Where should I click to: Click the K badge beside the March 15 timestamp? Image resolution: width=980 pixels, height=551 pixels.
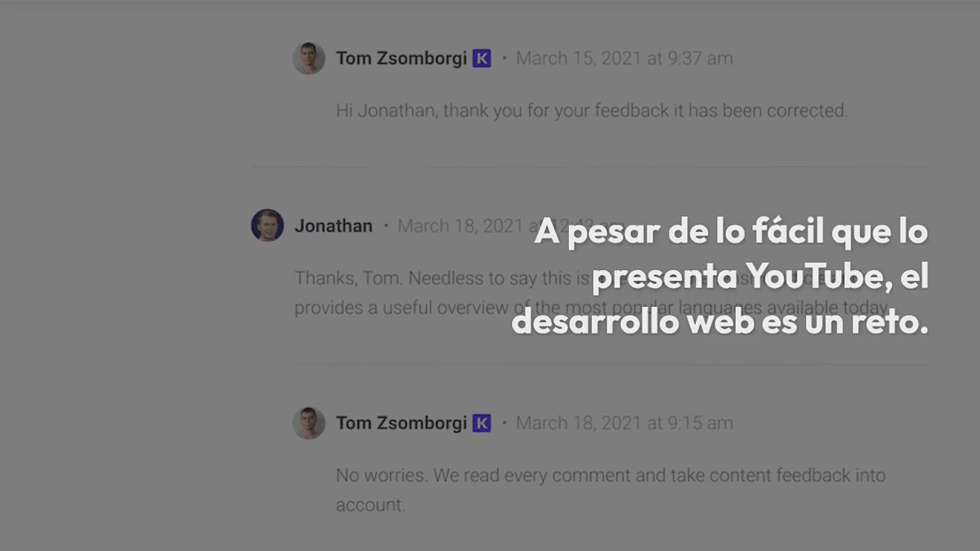click(482, 58)
